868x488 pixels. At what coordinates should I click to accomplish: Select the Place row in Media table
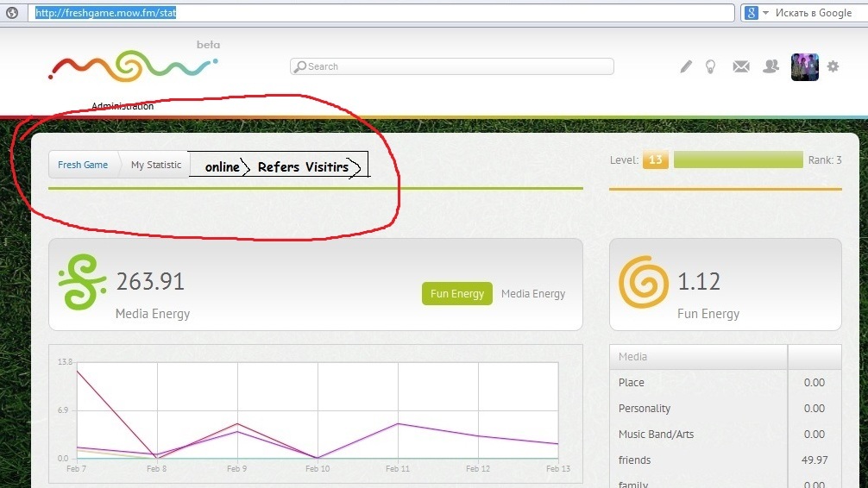tap(725, 382)
